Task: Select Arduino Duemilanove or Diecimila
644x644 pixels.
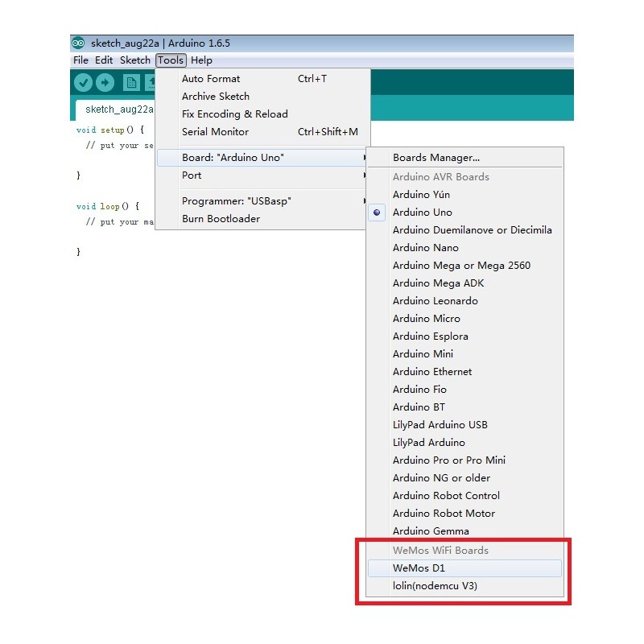Action: click(464, 230)
